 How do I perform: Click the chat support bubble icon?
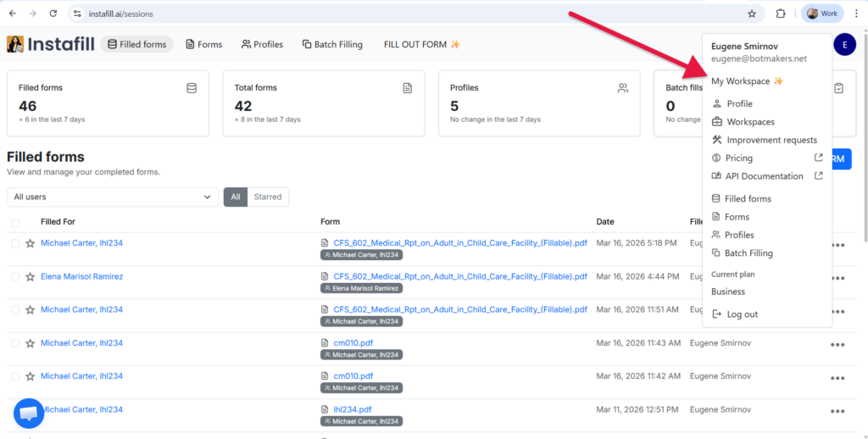pos(28,413)
